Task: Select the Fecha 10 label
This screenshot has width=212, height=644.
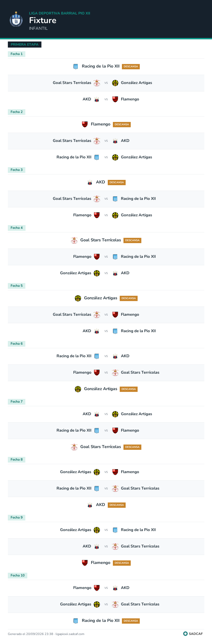Action: (x=17, y=575)
